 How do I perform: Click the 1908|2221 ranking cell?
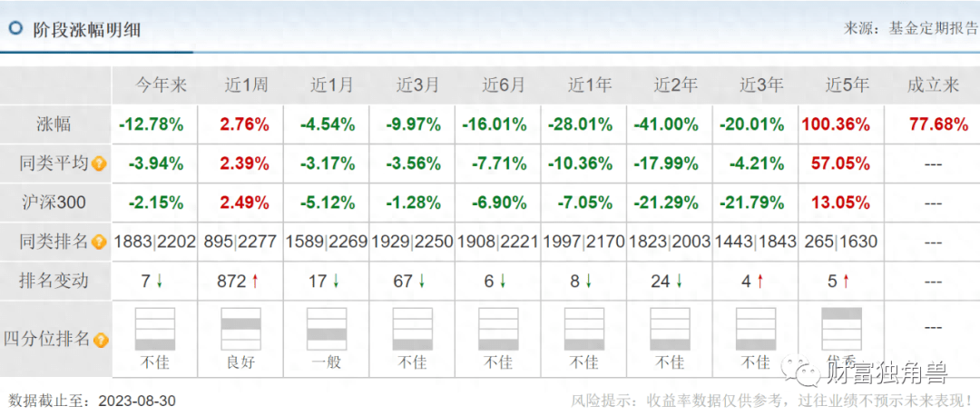tap(497, 243)
